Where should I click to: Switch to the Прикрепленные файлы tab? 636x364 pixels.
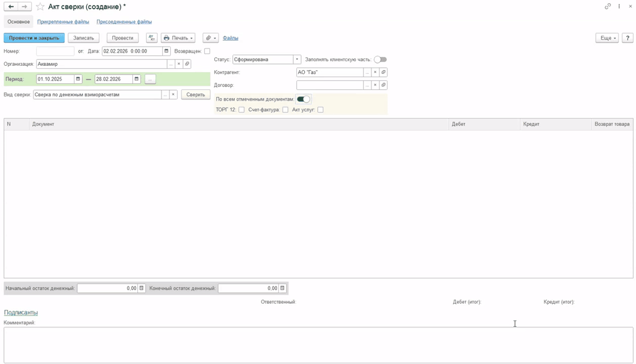pyautogui.click(x=63, y=22)
